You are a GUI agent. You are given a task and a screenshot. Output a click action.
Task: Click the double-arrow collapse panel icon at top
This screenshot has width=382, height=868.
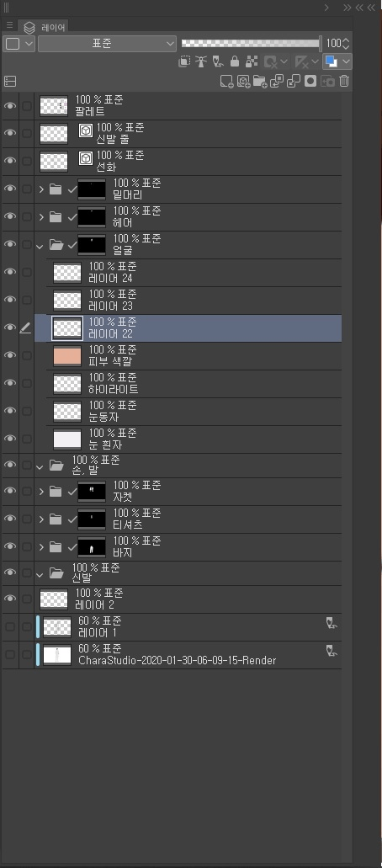point(348,8)
